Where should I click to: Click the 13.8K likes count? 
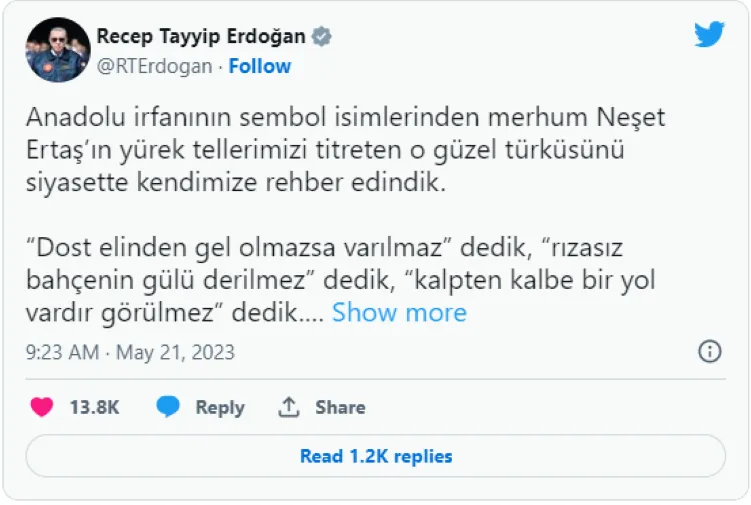[95, 407]
